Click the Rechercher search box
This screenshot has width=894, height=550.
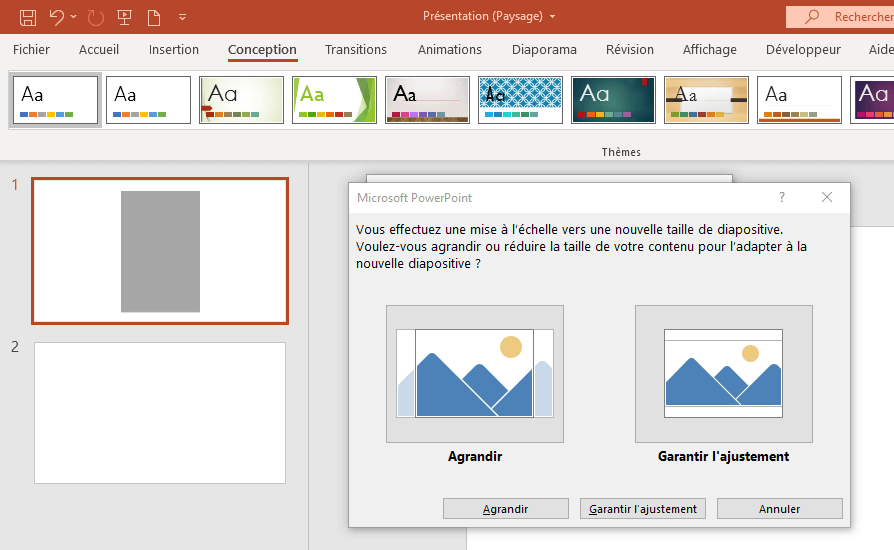click(x=840, y=17)
